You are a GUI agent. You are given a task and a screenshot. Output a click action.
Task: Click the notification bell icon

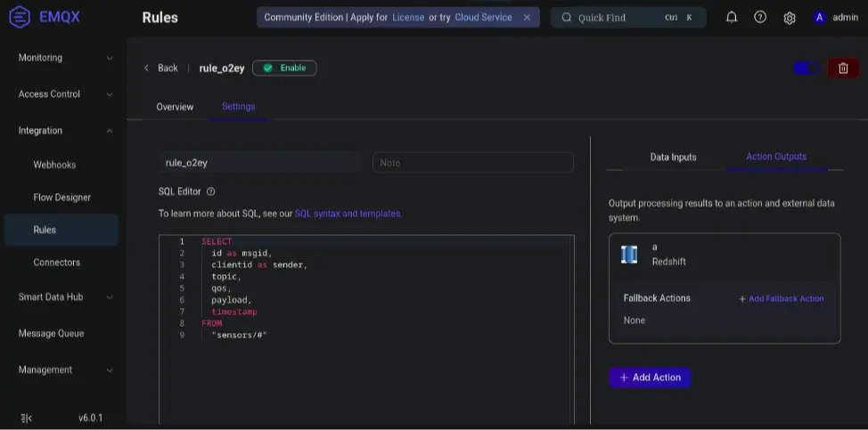coord(732,17)
